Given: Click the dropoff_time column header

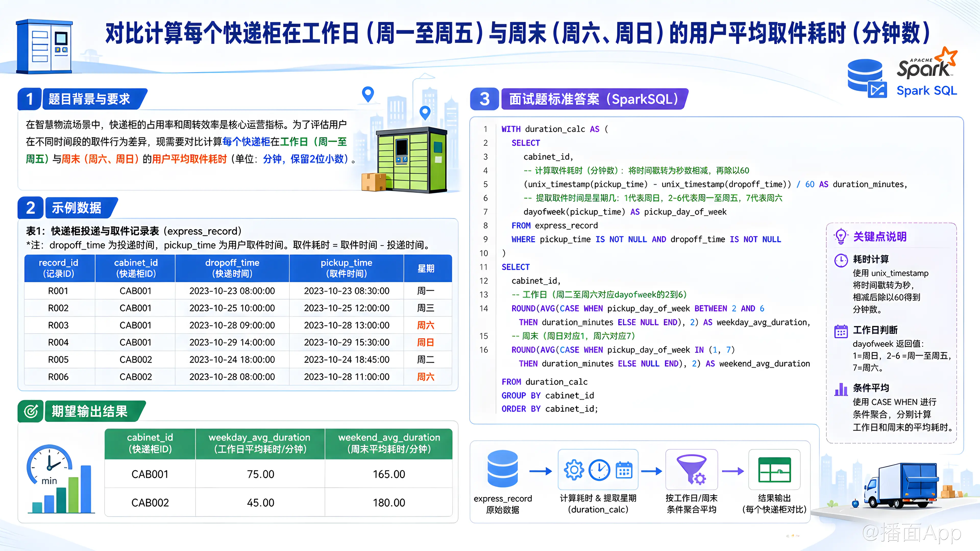Looking at the screenshot, I should click(232, 268).
